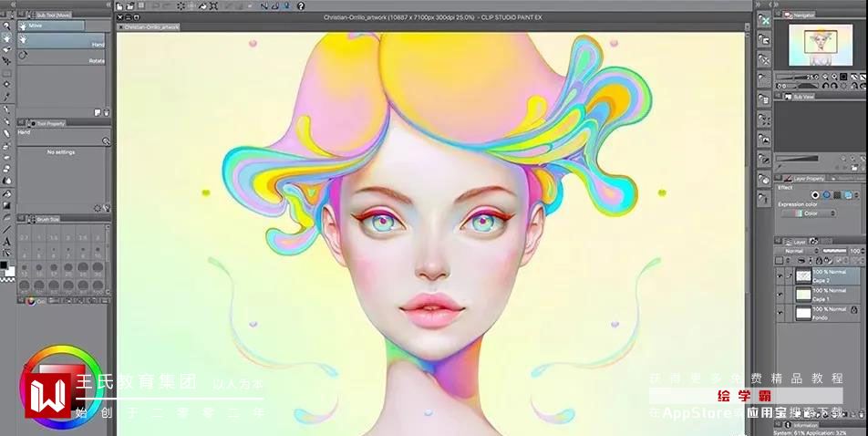Screen dimensions: 868x436
Task: Open layer blending mode Normal dropdown
Action: 798,251
